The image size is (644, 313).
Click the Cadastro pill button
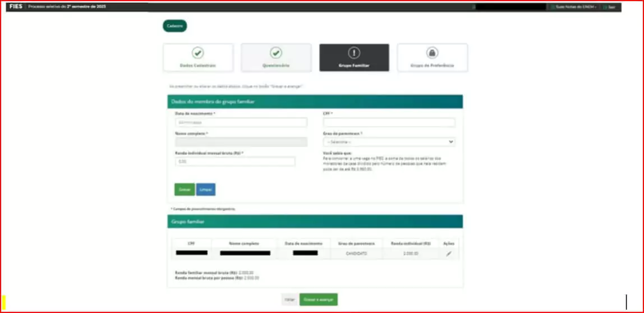click(175, 26)
